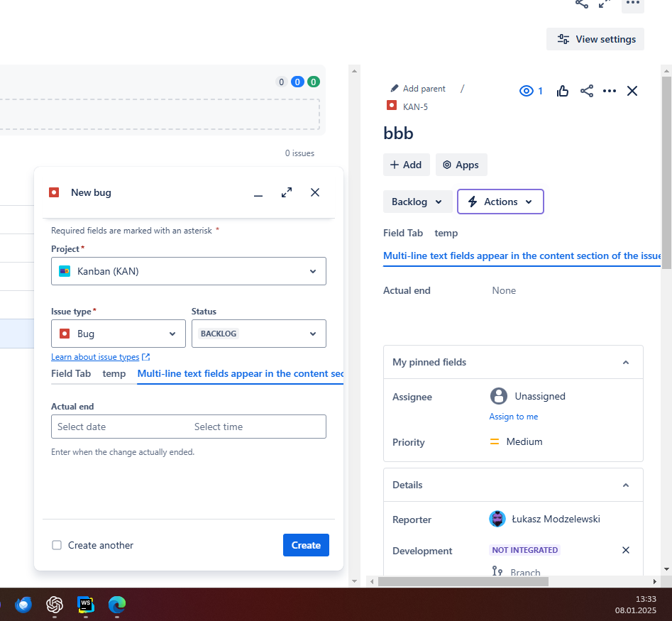Viewport: 672px width, 621px height.
Task: Switch to Field Tab in New bug dialog
Action: pos(71,374)
